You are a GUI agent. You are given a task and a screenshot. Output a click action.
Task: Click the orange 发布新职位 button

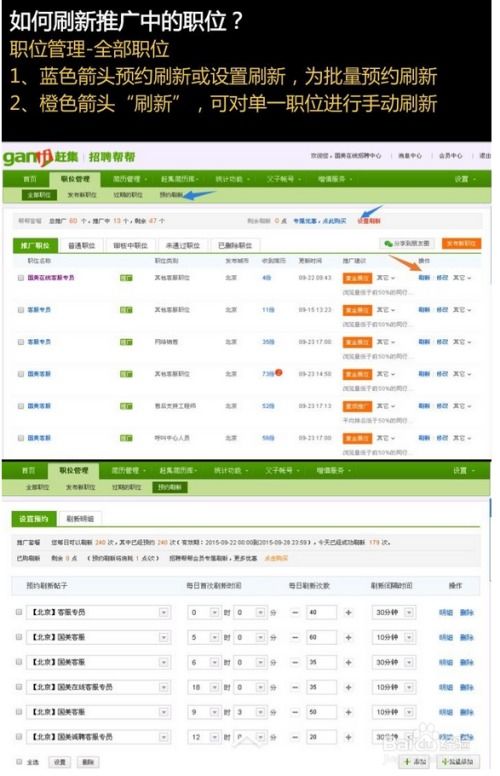tap(461, 243)
